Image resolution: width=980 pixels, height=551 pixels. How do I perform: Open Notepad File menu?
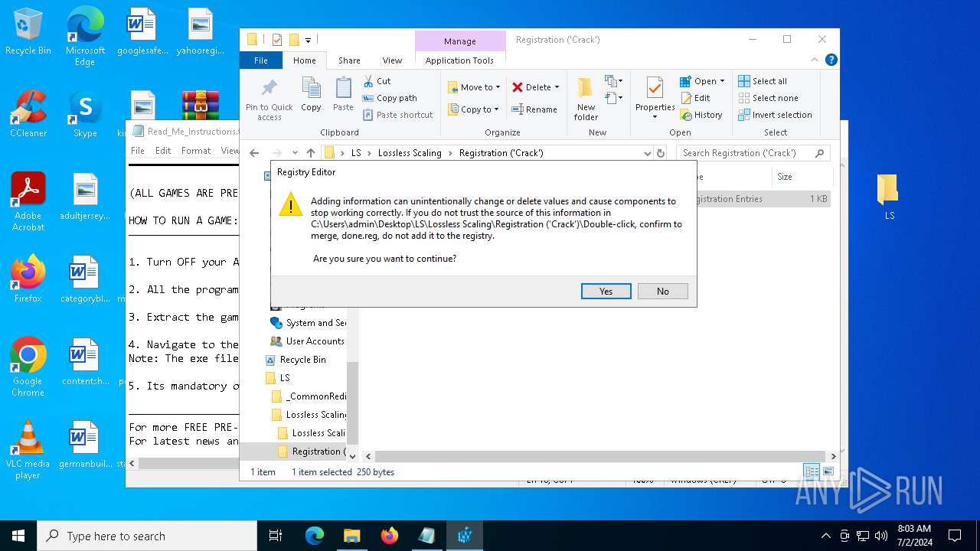click(138, 151)
